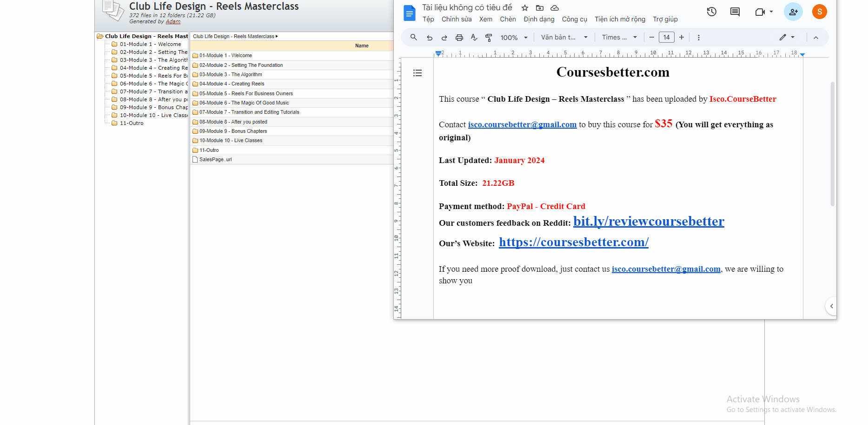Viewport: 868px width, 425px height.
Task: Expand the Times font dropdown
Action: tap(619, 38)
